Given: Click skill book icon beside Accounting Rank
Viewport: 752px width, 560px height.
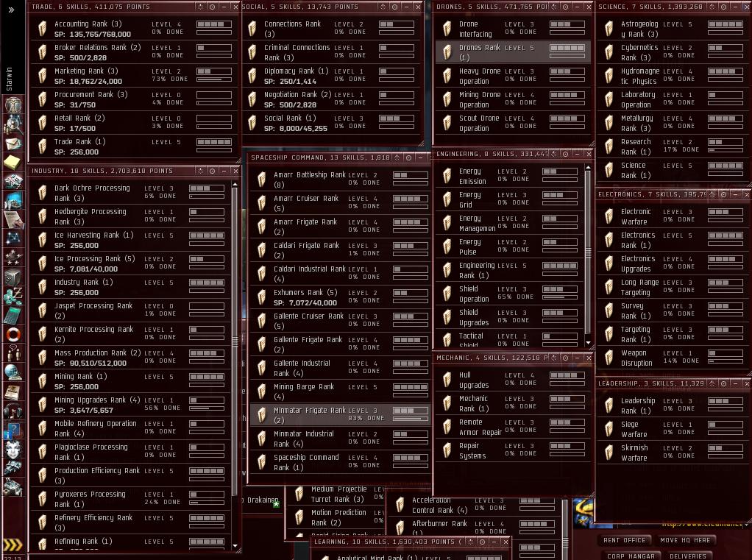Looking at the screenshot, I should pyautogui.click(x=42, y=29).
